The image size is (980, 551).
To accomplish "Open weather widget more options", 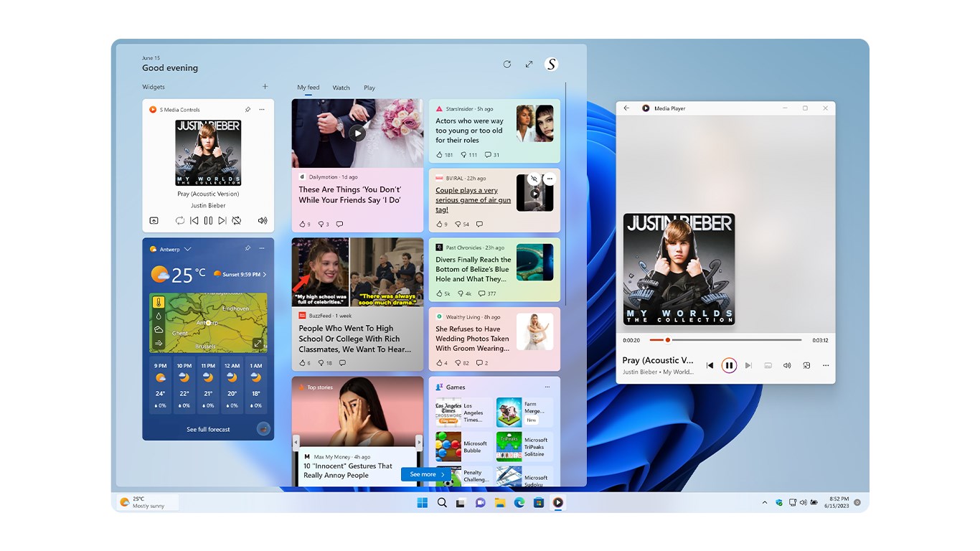I will tap(262, 248).
